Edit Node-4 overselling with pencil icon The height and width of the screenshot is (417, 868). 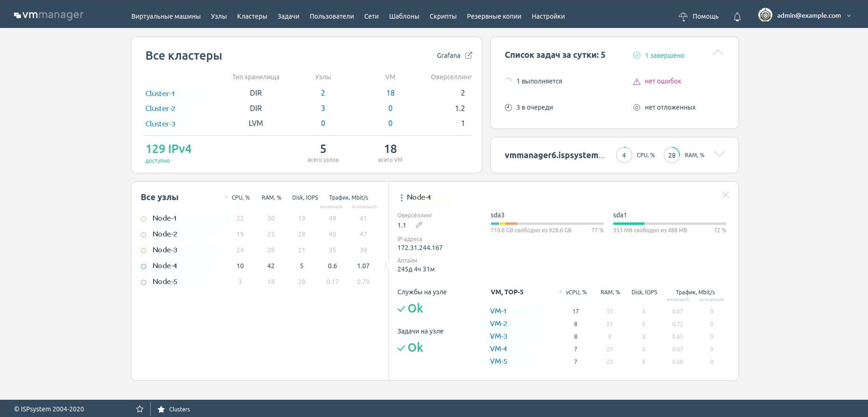[419, 225]
